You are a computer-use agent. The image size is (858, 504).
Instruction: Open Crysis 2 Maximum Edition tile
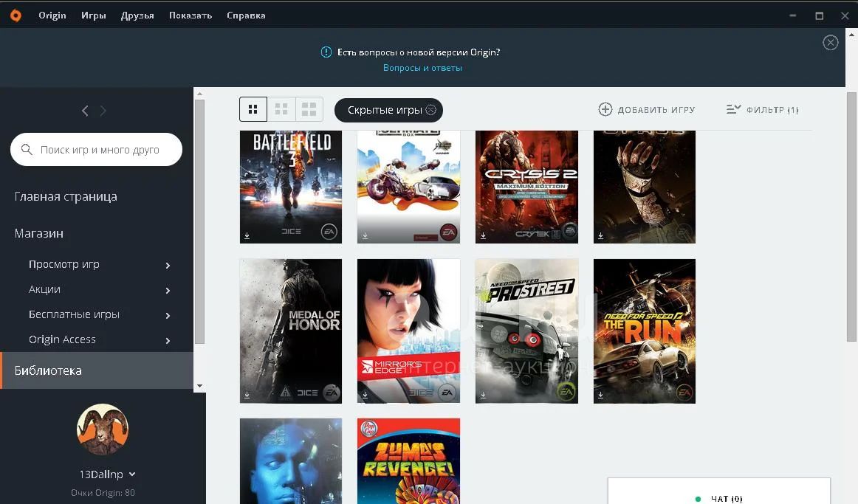527,187
